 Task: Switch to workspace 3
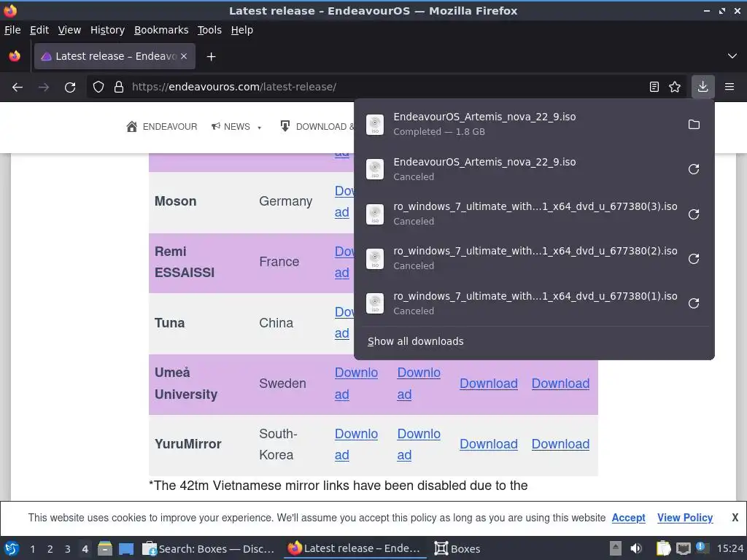tap(68, 549)
